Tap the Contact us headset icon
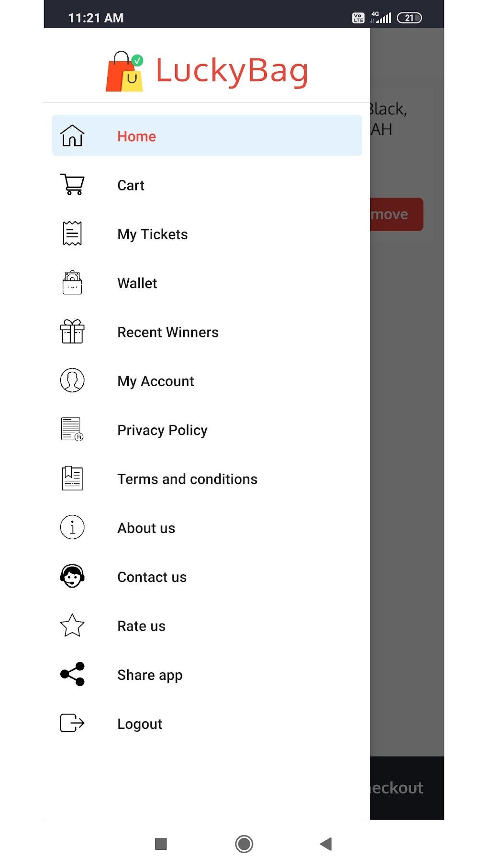Viewport: 488px width, 868px height. 72,577
